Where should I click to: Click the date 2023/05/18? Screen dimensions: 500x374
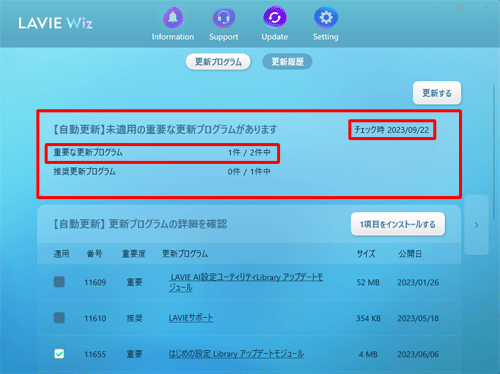tap(418, 318)
